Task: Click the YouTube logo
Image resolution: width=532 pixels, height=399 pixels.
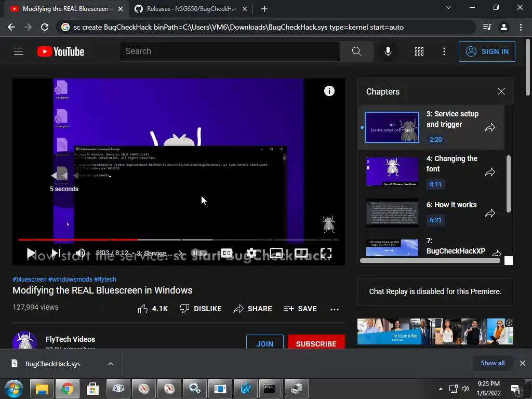Action: [x=61, y=51]
